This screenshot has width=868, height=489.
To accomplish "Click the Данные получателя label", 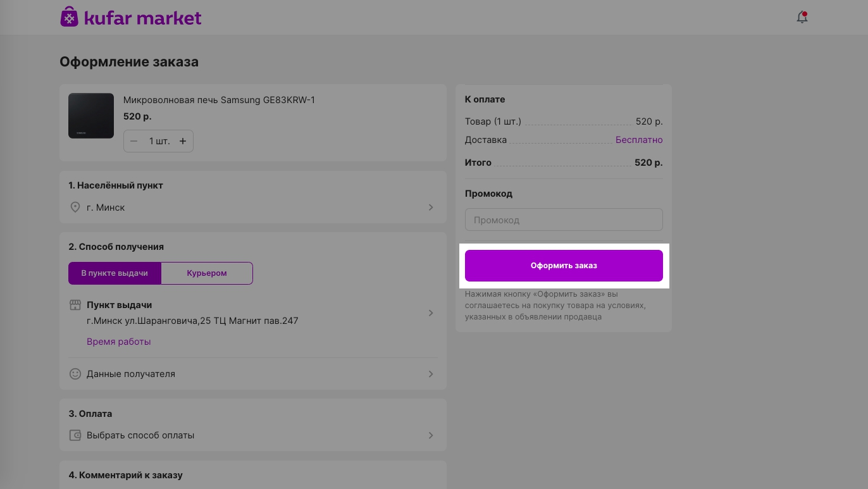I will 131,374.
